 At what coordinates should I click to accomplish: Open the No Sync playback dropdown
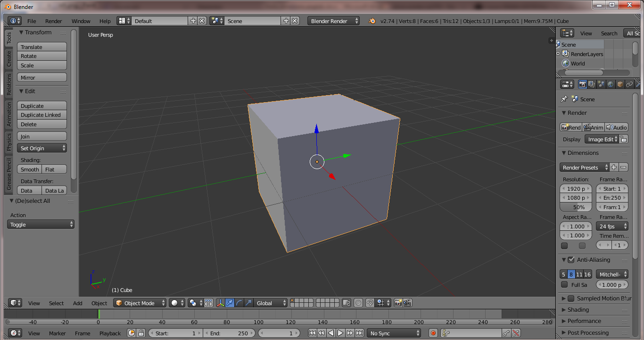click(x=394, y=333)
